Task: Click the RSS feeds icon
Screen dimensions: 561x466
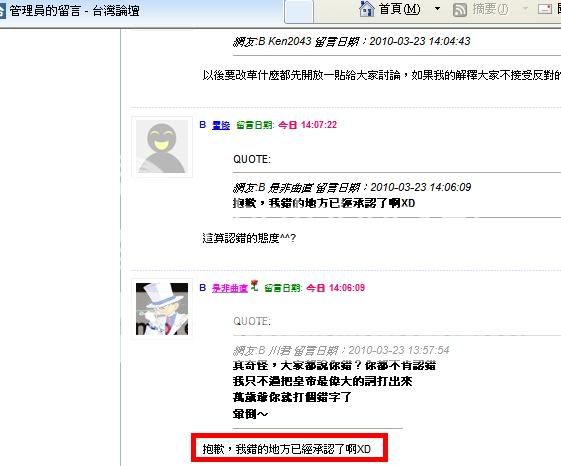Action: 460,10
